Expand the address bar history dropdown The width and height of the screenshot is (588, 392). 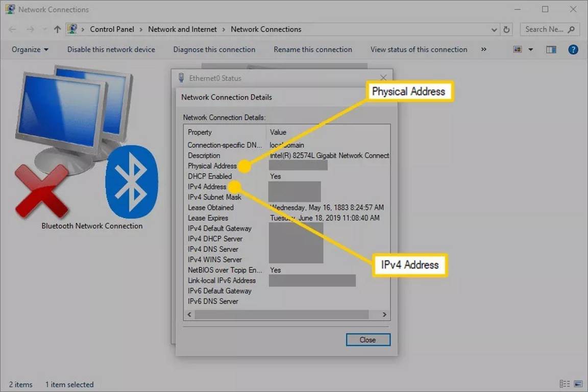(x=494, y=30)
